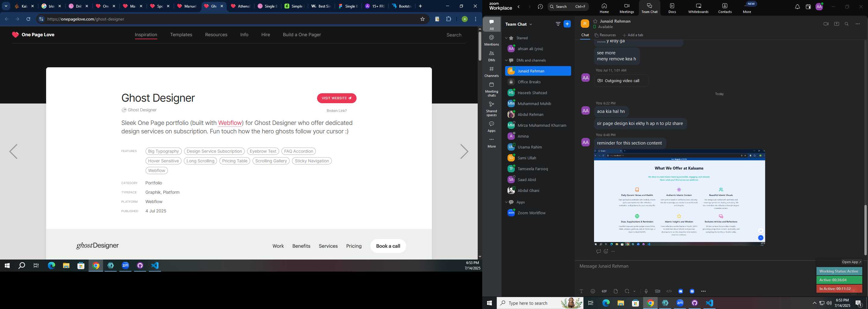This screenshot has width=868, height=309.
Task: Open File Explorer from right taskbar
Action: coord(620,303)
